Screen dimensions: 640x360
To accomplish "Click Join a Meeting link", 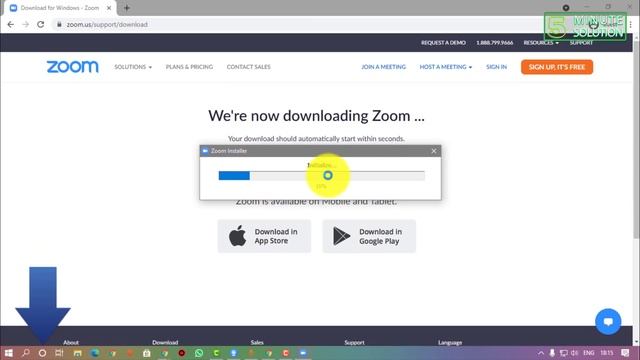I will 384,67.
